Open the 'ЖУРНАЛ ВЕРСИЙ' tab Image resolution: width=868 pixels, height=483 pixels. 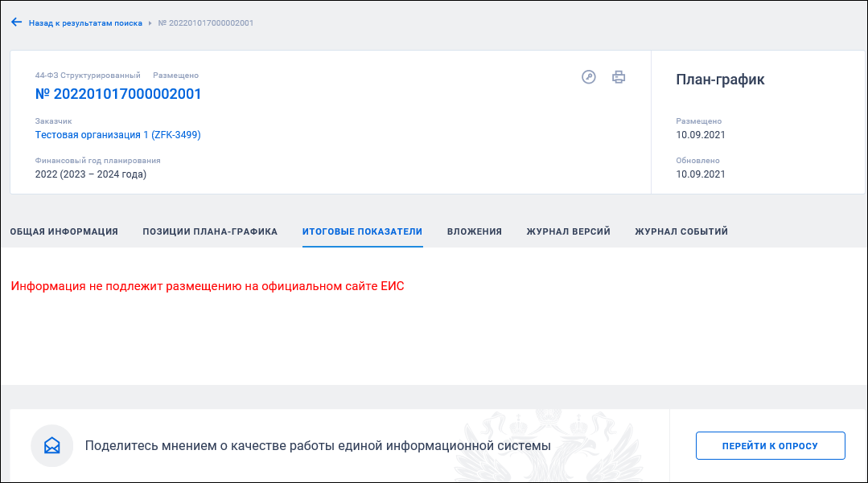pyautogui.click(x=569, y=231)
